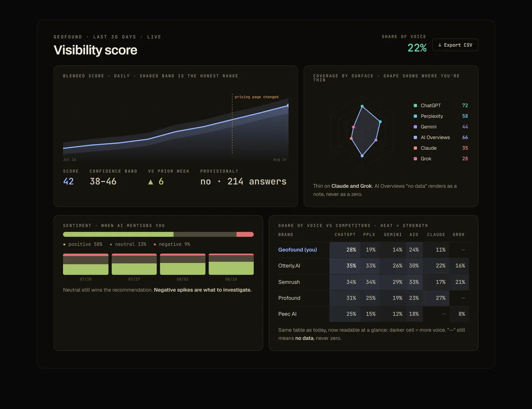Select the Semrush brand name
The image size is (532, 409).
pos(289,282)
